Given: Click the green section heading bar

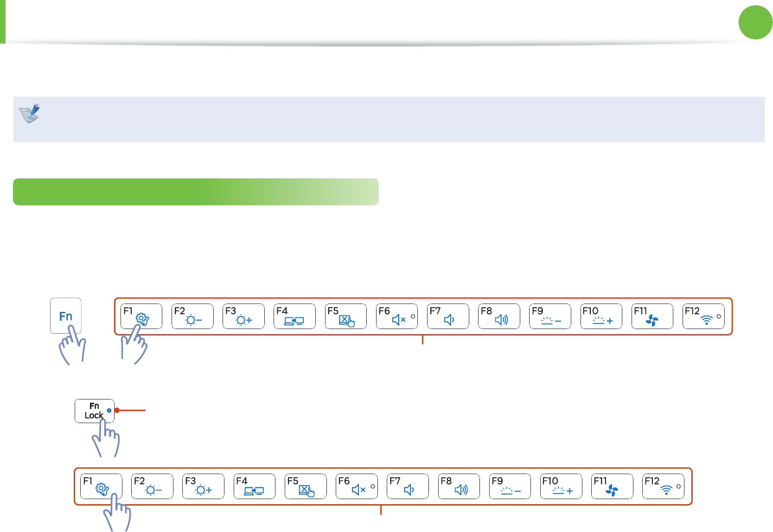Looking at the screenshot, I should [x=196, y=192].
